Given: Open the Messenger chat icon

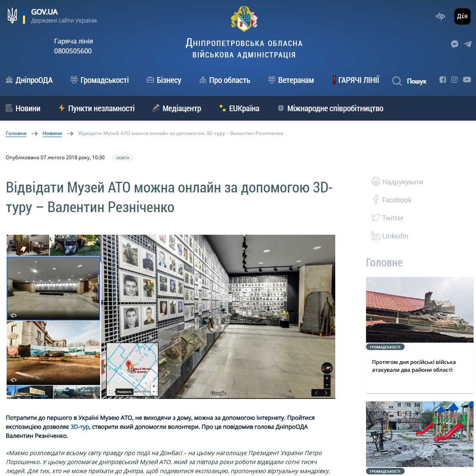Looking at the screenshot, I should (x=454, y=44).
